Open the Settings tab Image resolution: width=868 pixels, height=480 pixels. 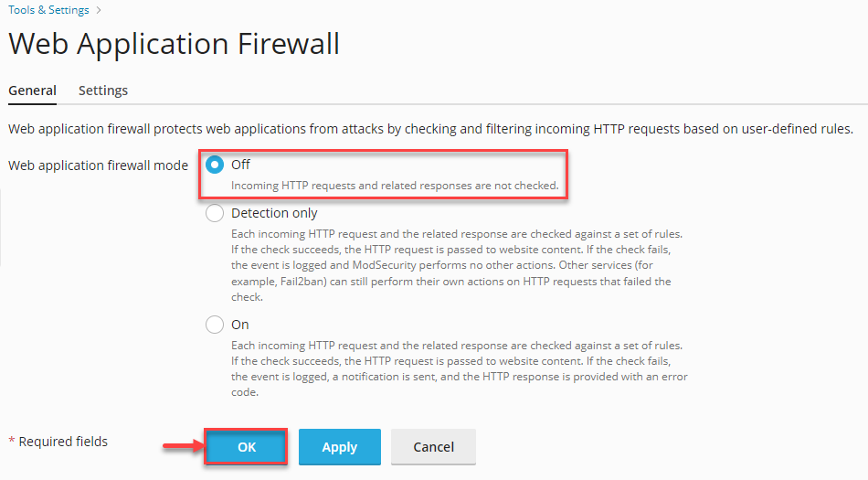103,91
